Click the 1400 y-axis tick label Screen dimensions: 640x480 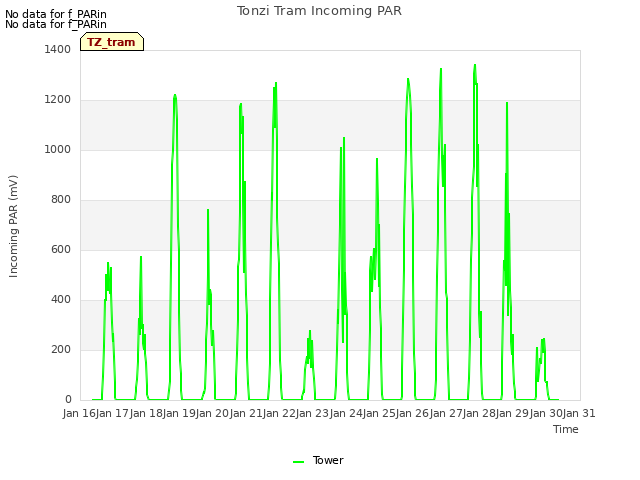(58, 49)
